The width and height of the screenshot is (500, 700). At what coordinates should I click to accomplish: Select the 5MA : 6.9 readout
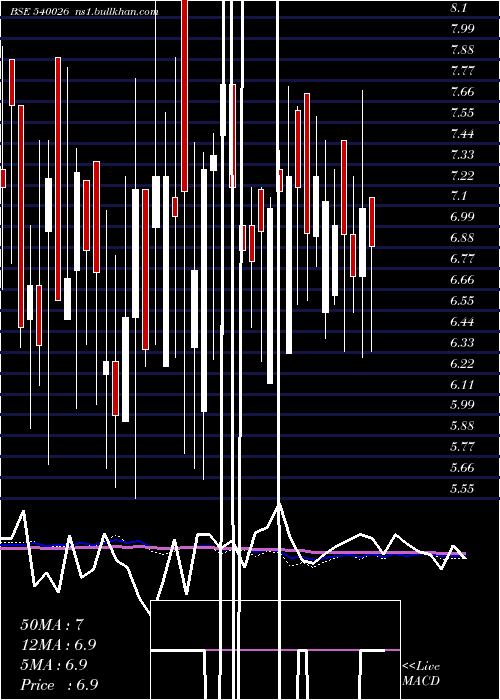54,665
